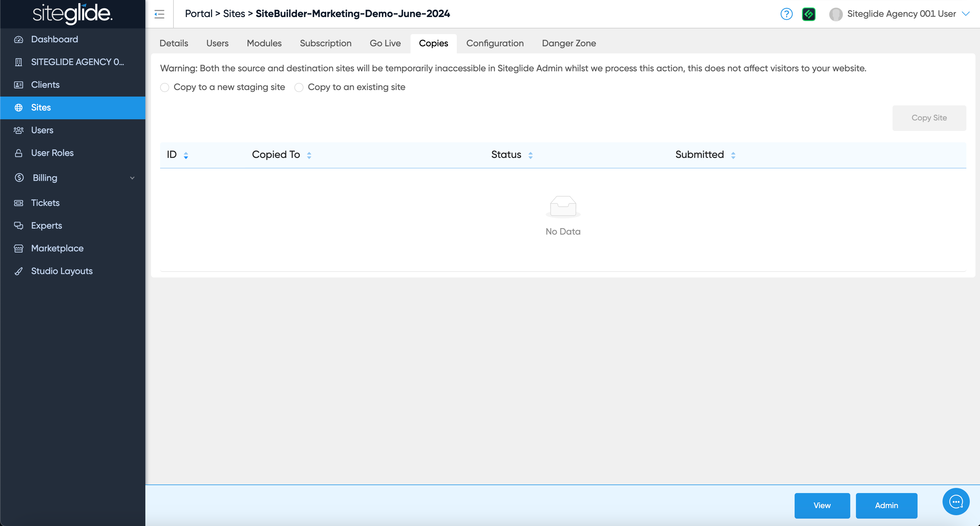Collapse the sidebar menu icon
This screenshot has width=980, height=526.
pyautogui.click(x=159, y=14)
